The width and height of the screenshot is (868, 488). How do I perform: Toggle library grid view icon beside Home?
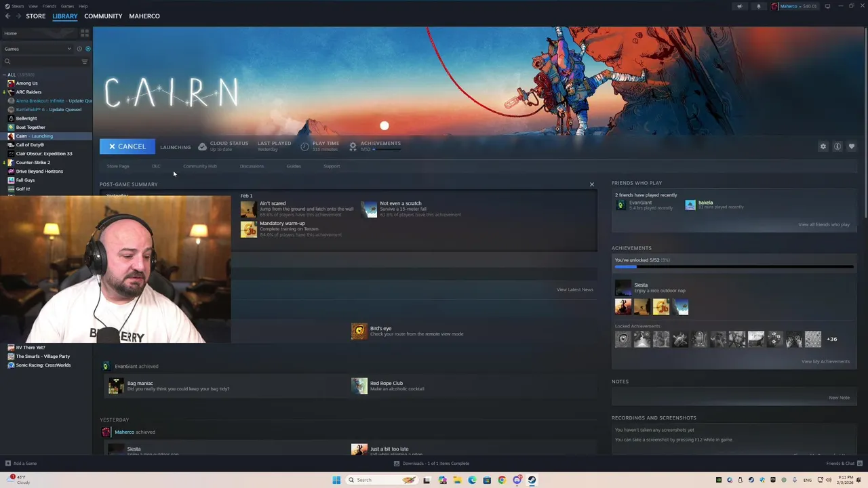[x=85, y=33]
